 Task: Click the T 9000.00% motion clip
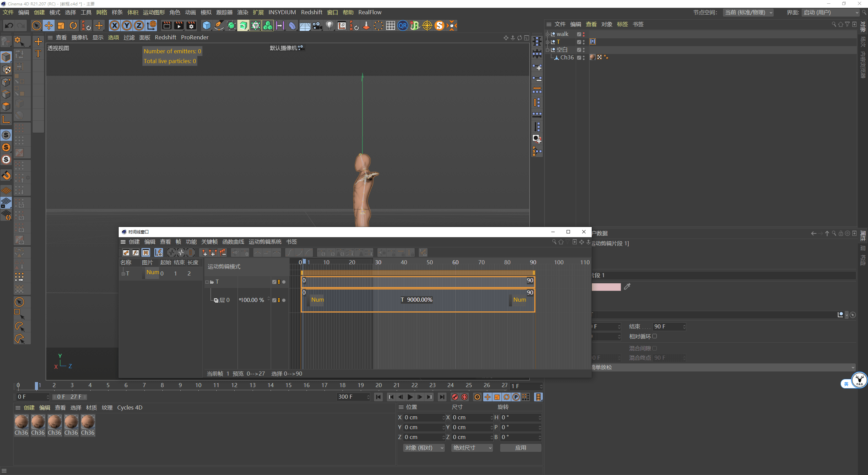416,300
